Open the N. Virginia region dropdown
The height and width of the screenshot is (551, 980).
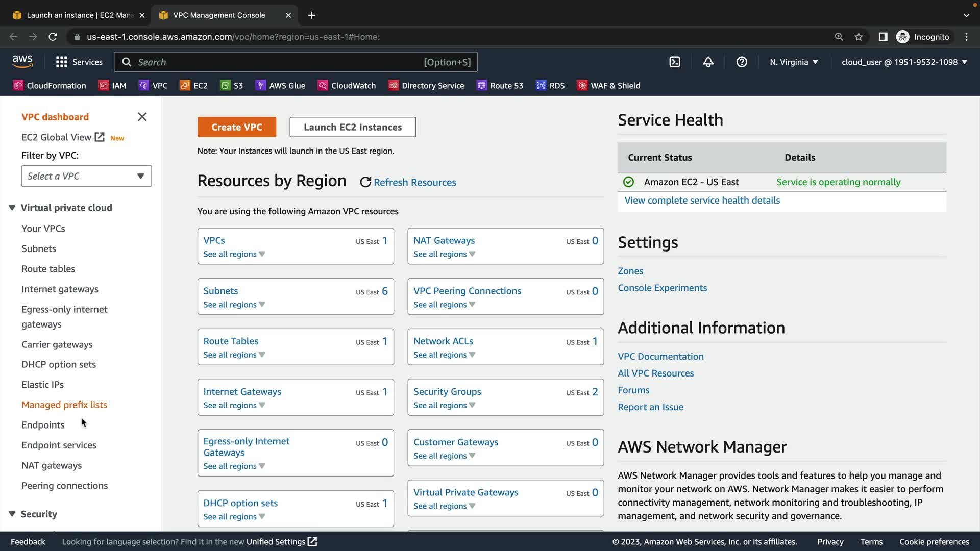(x=794, y=62)
